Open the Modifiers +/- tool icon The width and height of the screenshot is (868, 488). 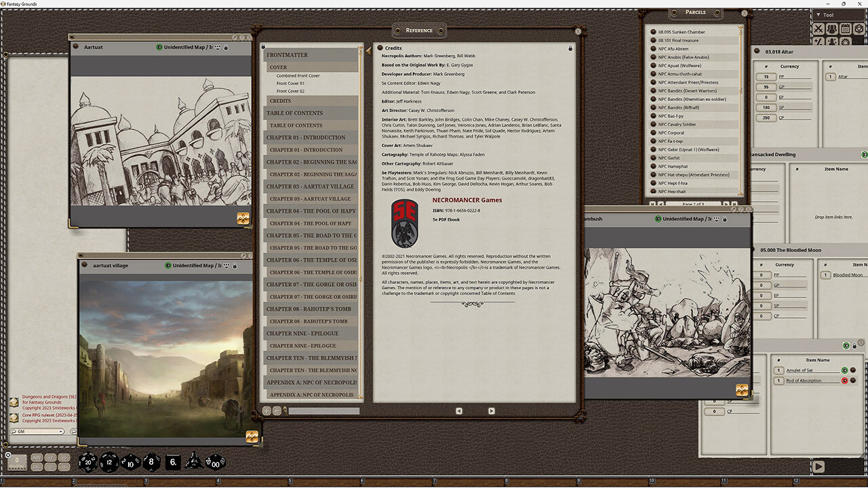click(x=818, y=43)
